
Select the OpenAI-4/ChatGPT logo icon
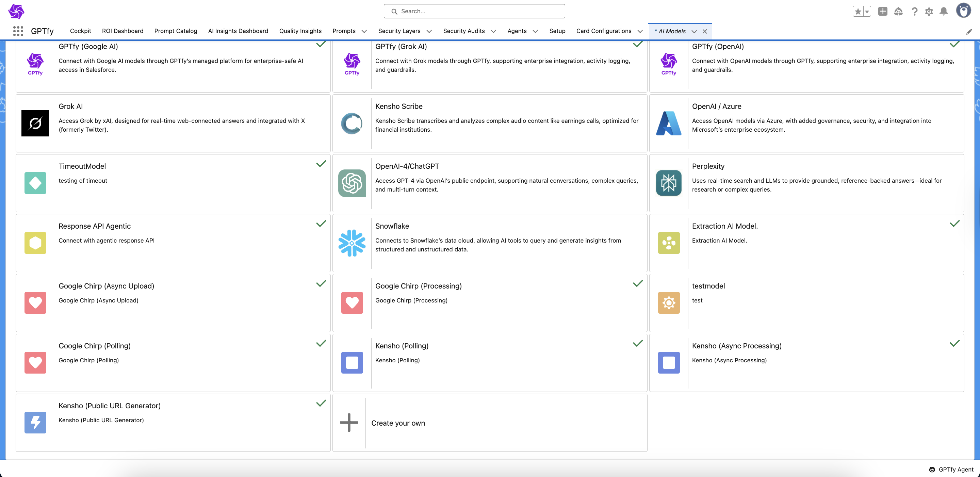tap(352, 183)
